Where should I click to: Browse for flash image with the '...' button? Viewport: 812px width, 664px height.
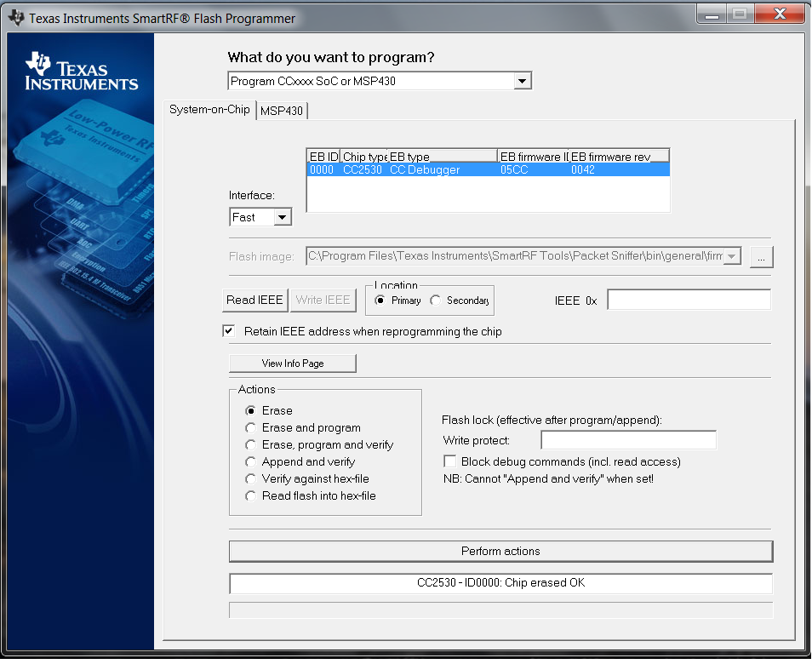(761, 257)
